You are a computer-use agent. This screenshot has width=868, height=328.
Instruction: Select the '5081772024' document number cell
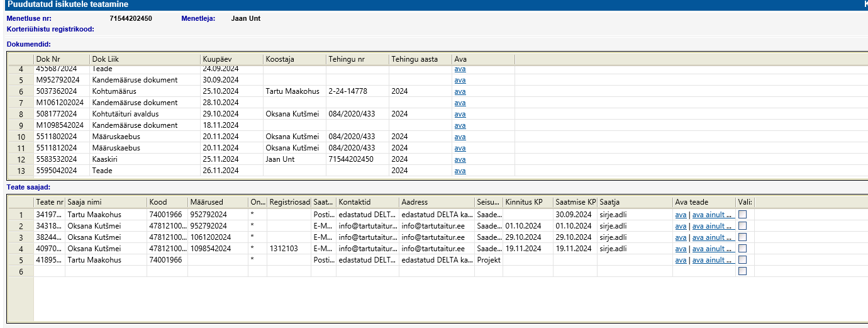point(61,114)
